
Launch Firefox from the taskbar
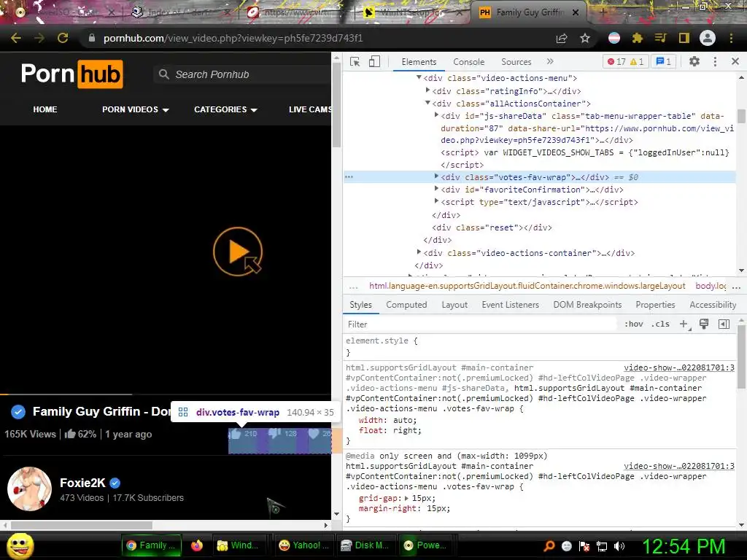pyautogui.click(x=196, y=545)
